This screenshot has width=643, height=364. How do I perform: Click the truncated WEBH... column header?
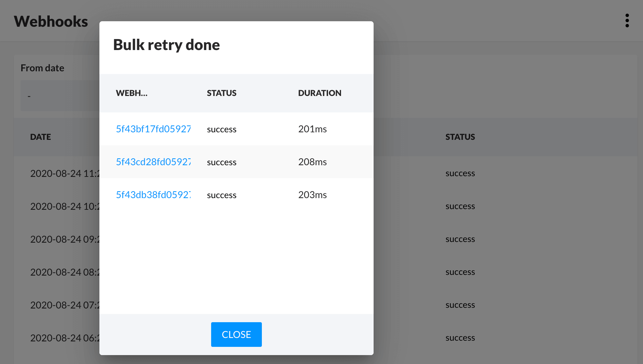click(132, 93)
